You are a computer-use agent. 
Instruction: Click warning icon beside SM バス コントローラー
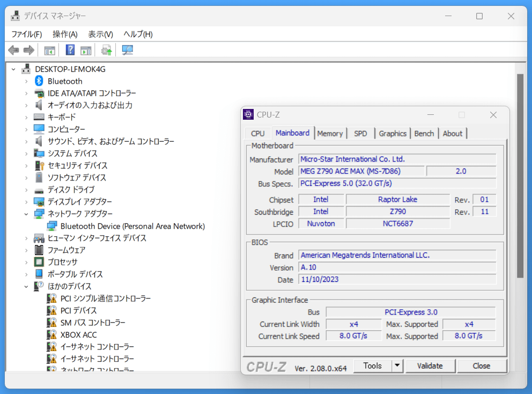tap(51, 322)
